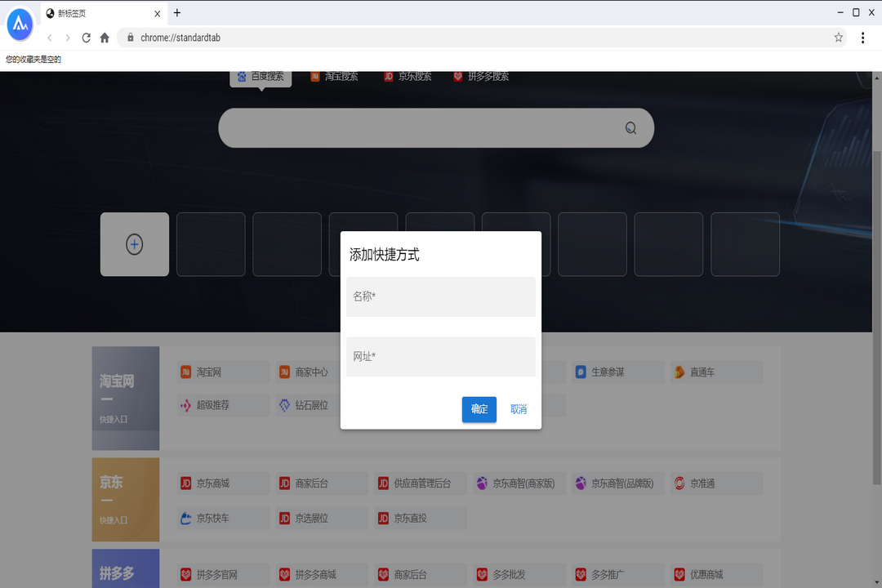Open Taobao search engine tab icon
The height and width of the screenshot is (588, 882).
click(314, 76)
